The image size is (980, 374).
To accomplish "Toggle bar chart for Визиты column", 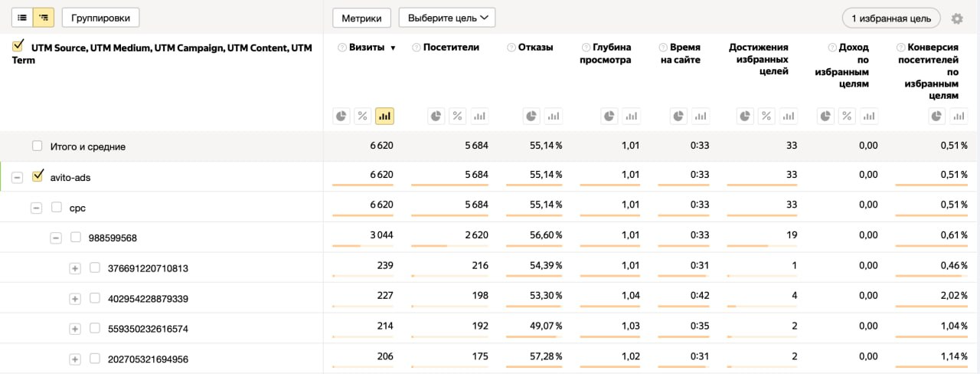I will (x=384, y=116).
